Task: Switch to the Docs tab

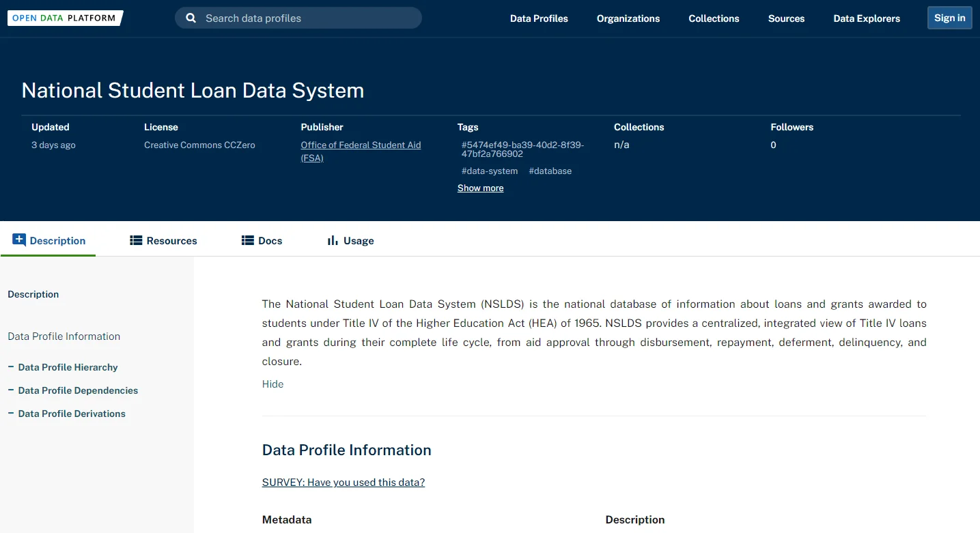Action: click(262, 240)
